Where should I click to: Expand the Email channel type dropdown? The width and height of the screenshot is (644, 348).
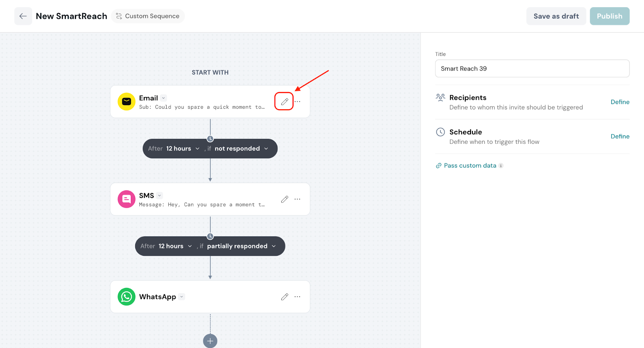coord(163,98)
